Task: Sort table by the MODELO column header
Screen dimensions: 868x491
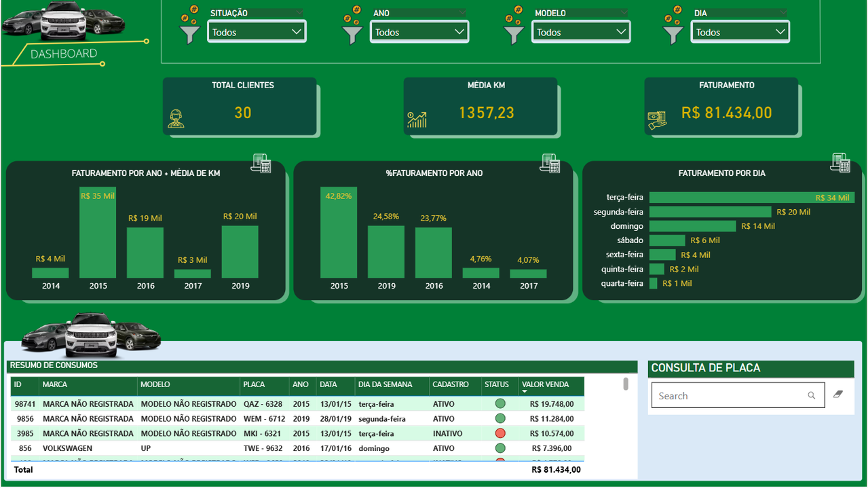Action: [x=189, y=385]
